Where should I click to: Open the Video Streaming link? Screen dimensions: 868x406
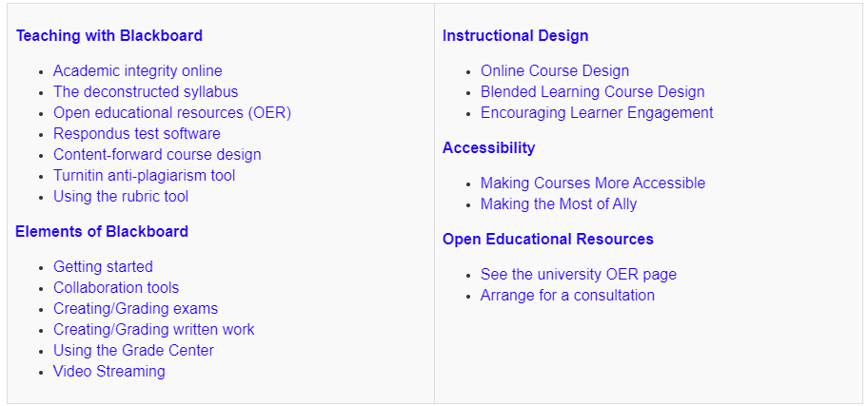pos(109,371)
